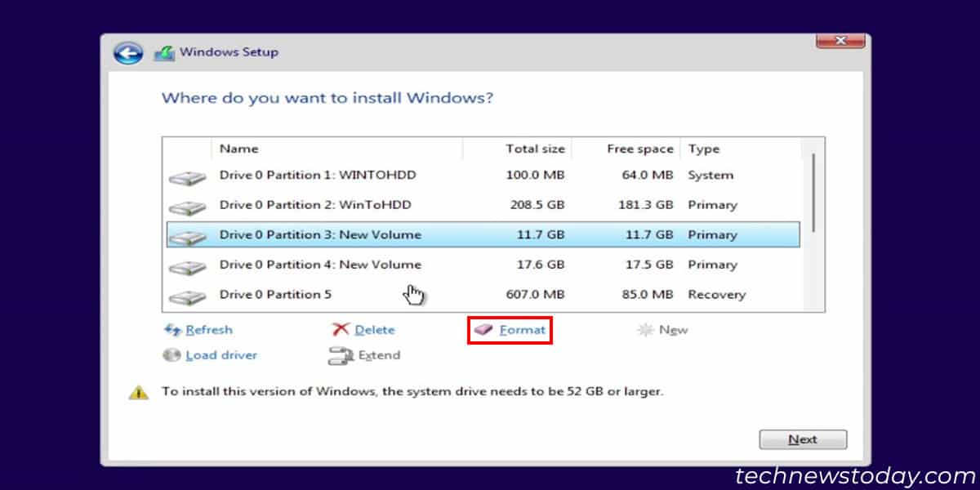Screen dimensions: 980x490
Task: Select the Format option with pink drive icon
Action: pos(510,330)
